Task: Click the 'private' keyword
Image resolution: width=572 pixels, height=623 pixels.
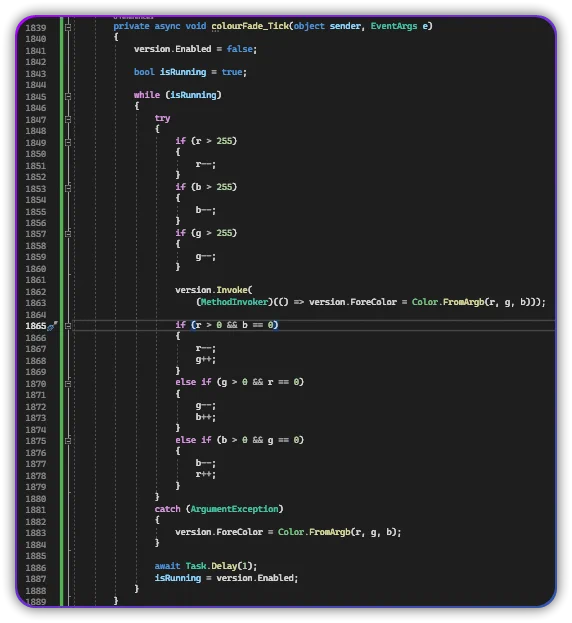Action: (131, 26)
